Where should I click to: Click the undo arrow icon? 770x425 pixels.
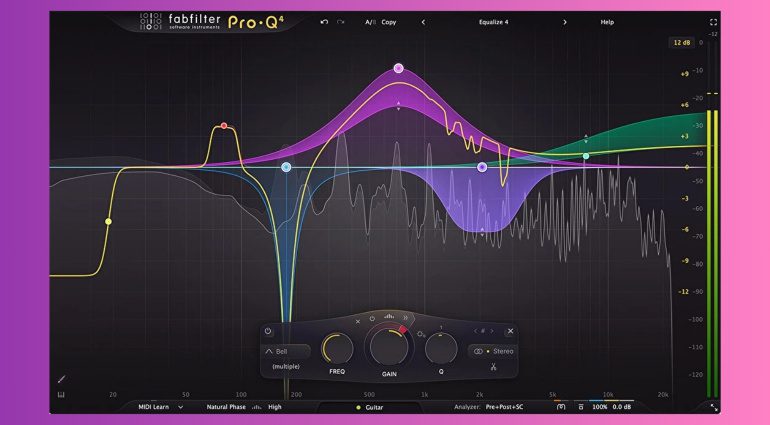pos(324,21)
